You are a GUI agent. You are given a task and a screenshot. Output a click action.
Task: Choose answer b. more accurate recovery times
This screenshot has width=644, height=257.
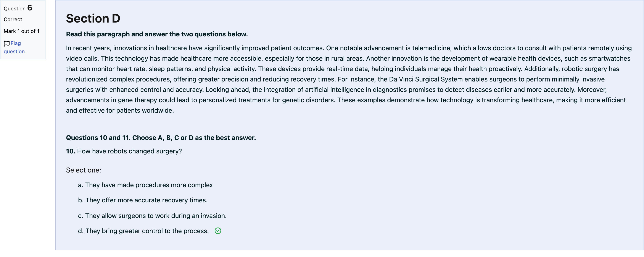coord(143,200)
